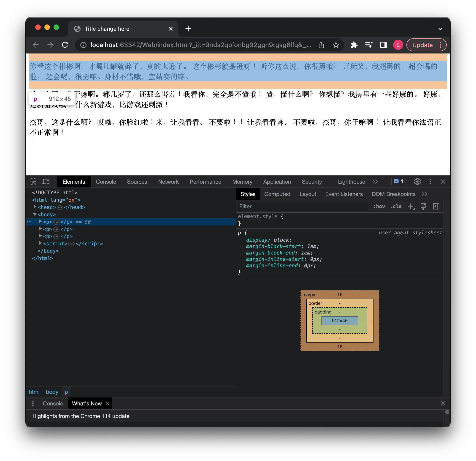This screenshot has height=461, width=476.
Task: Open the Event Listeners sidebar tab
Action: (x=344, y=194)
